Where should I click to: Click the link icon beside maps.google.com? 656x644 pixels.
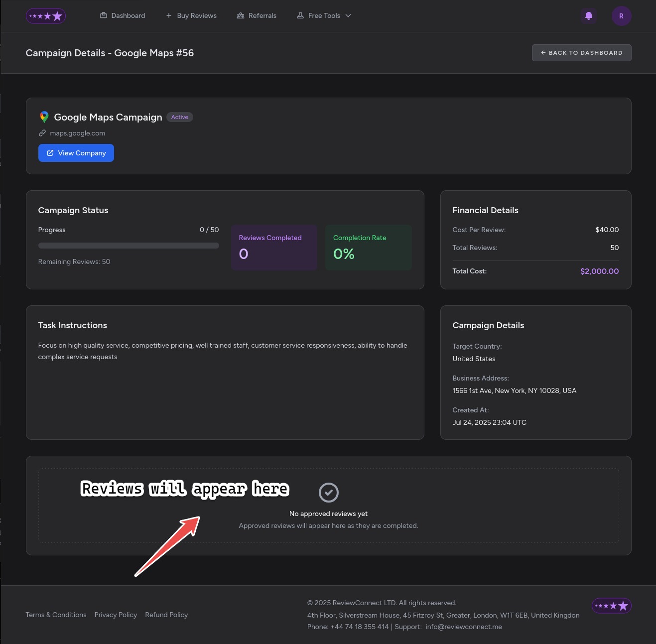42,133
